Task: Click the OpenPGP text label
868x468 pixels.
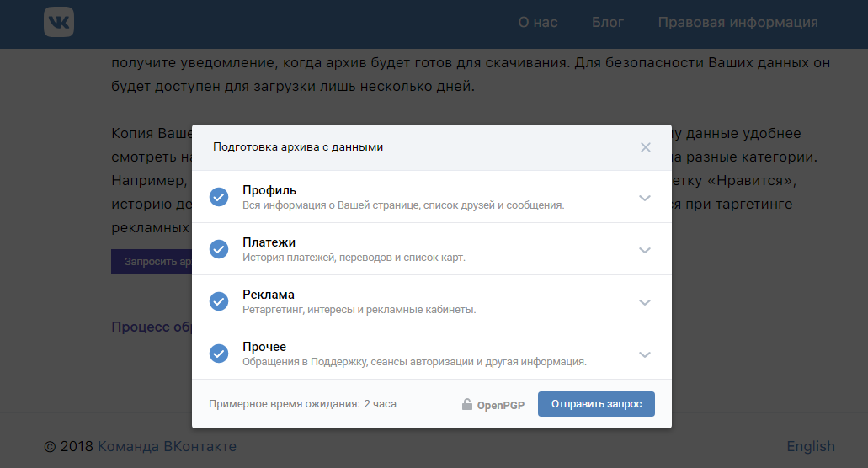Action: tap(500, 406)
